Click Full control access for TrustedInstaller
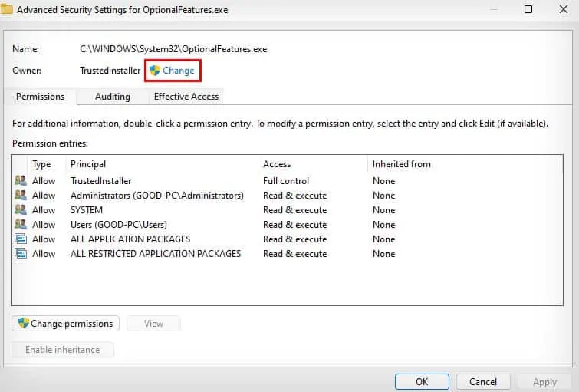This screenshot has width=579, height=392. click(286, 181)
